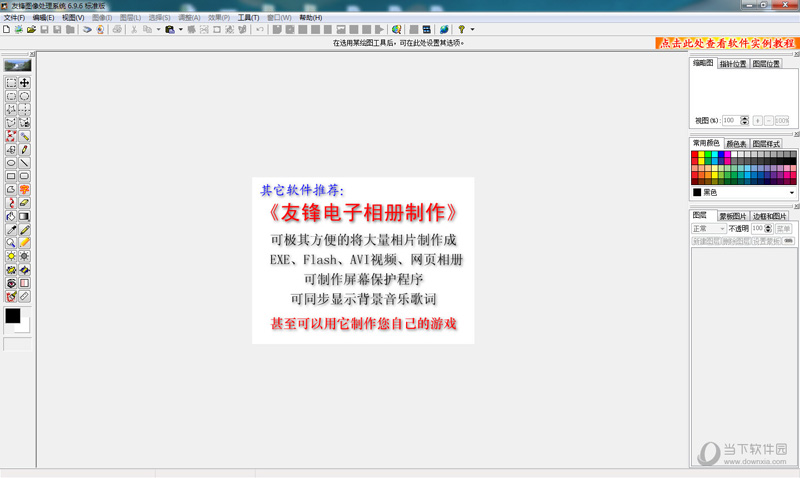Select the darken sun tool

[x=24, y=256]
